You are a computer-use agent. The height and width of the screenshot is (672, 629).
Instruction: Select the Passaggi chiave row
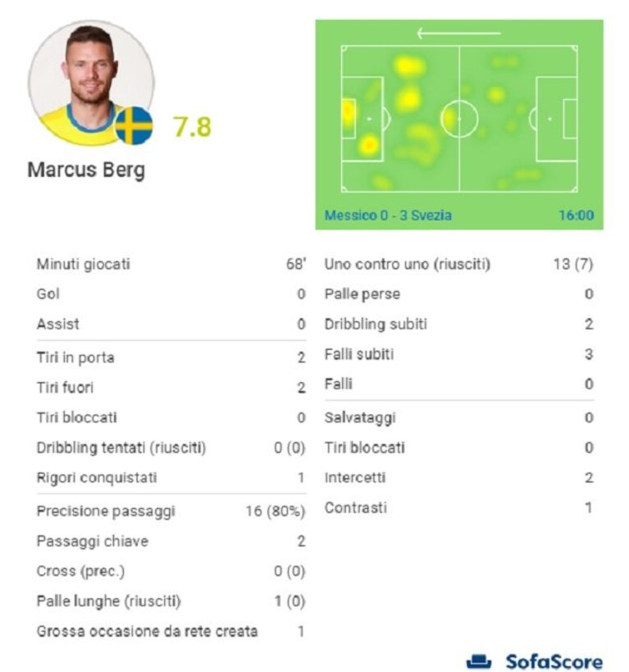click(x=171, y=541)
